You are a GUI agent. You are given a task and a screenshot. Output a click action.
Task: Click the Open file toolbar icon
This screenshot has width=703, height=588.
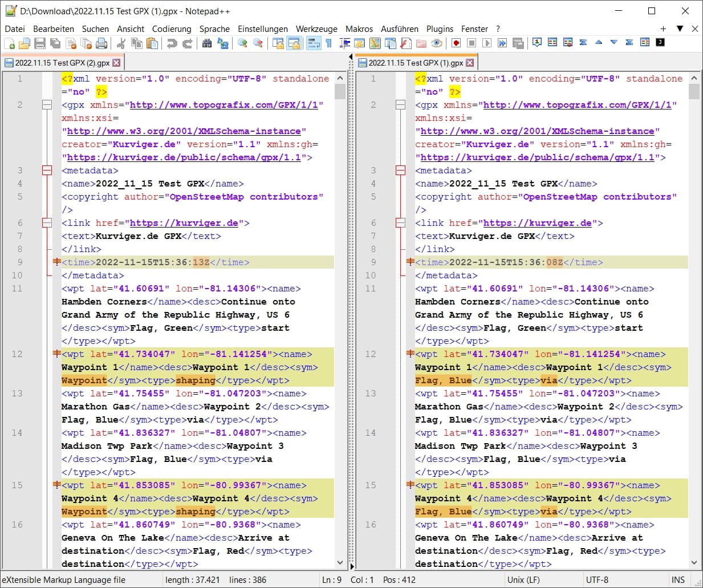pos(25,43)
